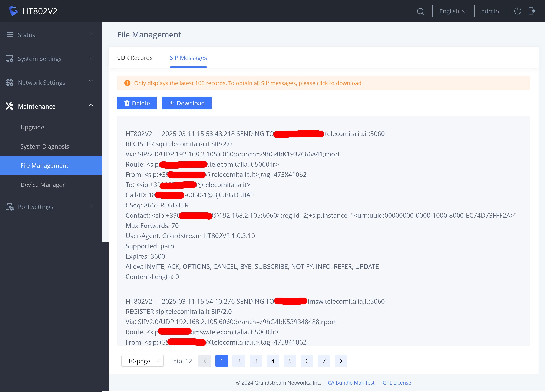Click the 'Allow: INVITE, ACK, OPTIONS' line
The image size is (545, 392).
(252, 266)
